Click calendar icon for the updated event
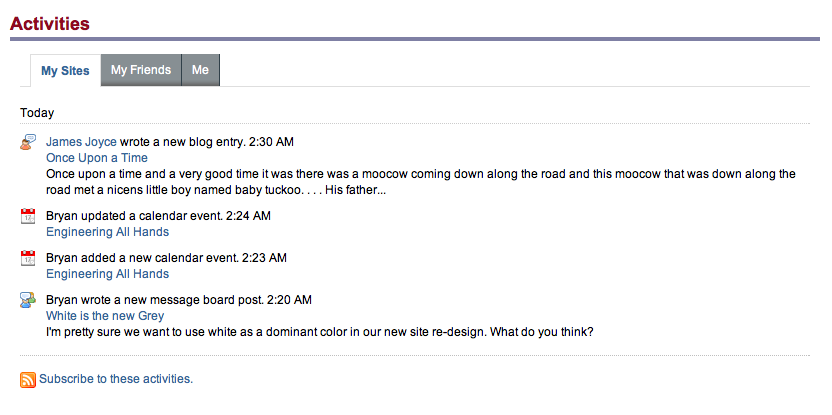This screenshot has width=832, height=415. coord(28,216)
